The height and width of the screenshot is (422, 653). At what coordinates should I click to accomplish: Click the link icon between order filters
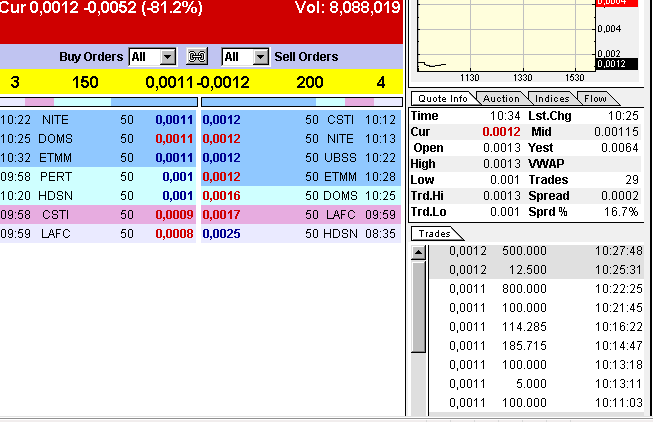pos(197,56)
